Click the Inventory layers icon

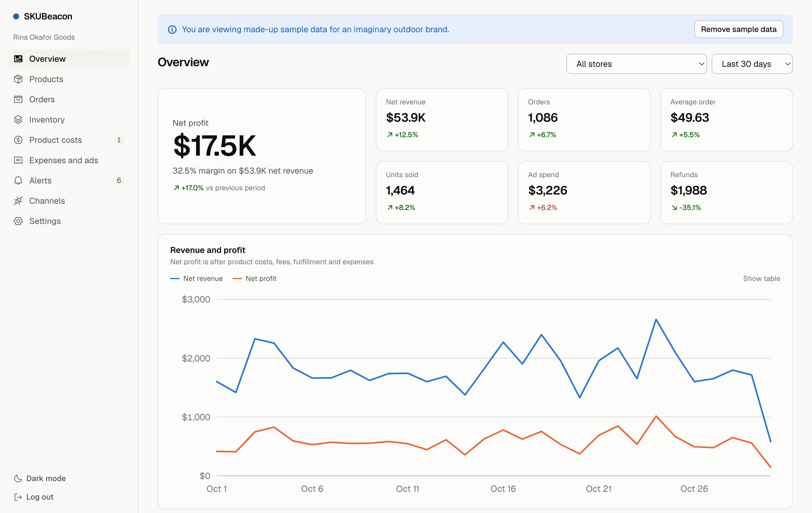(x=18, y=120)
